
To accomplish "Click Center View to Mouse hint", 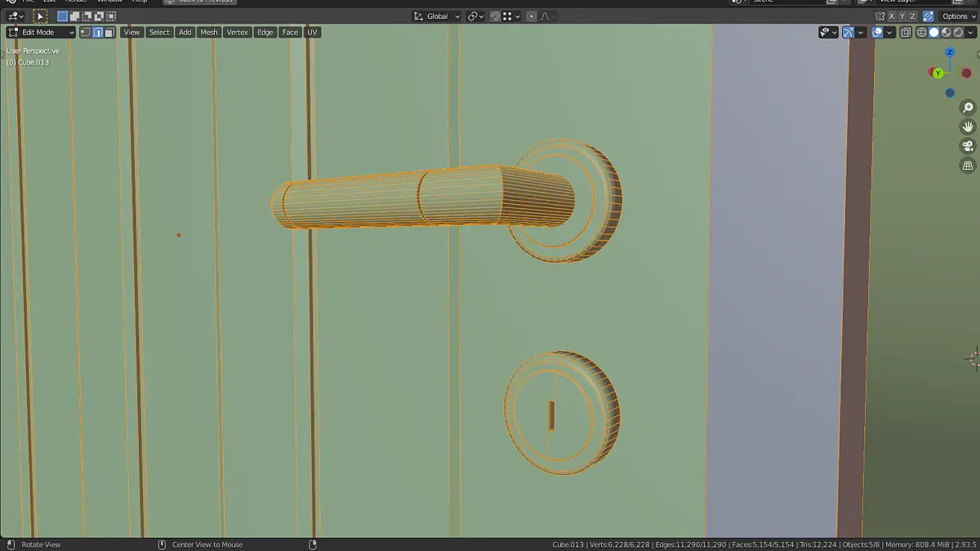I will click(207, 544).
